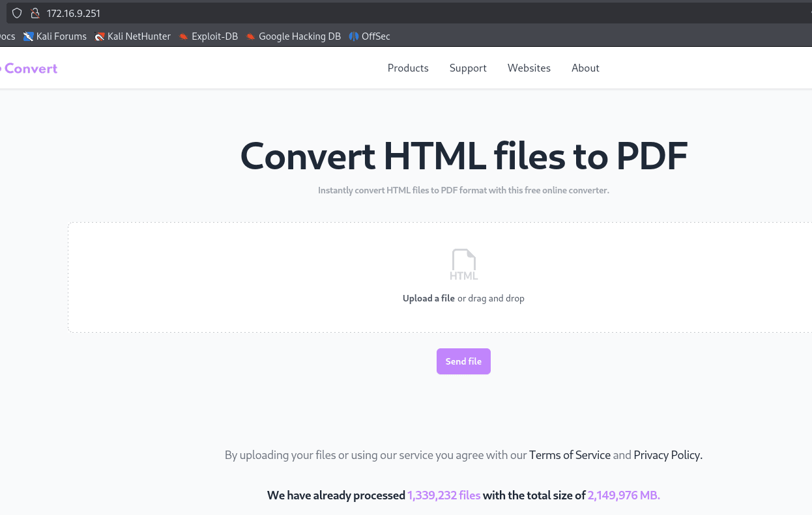Screen dimensions: 812x515
Task: Open the Terms of Service link
Action: click(x=570, y=455)
